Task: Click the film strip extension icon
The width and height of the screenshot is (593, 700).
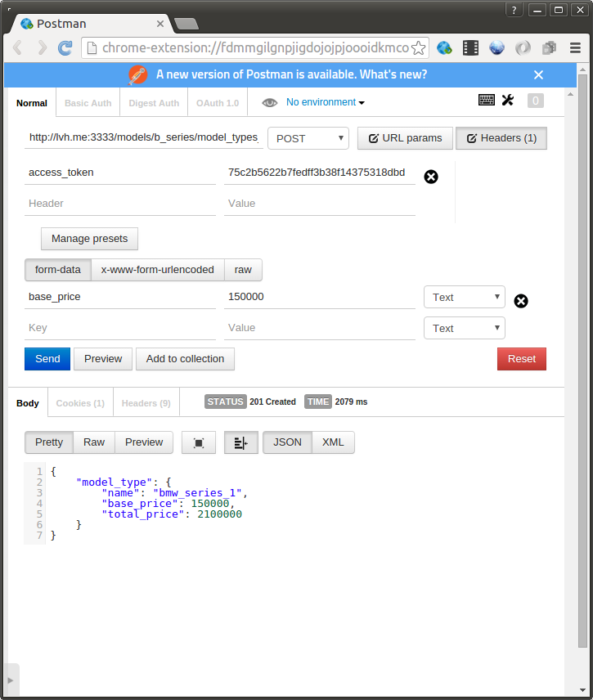Action: tap(470, 47)
